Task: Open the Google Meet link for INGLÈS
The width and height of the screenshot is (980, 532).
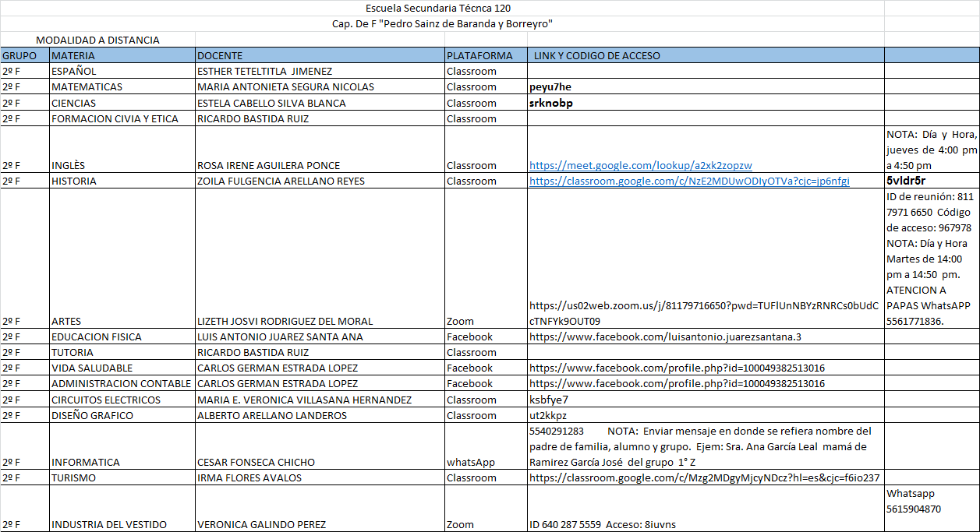Action: [x=641, y=165]
